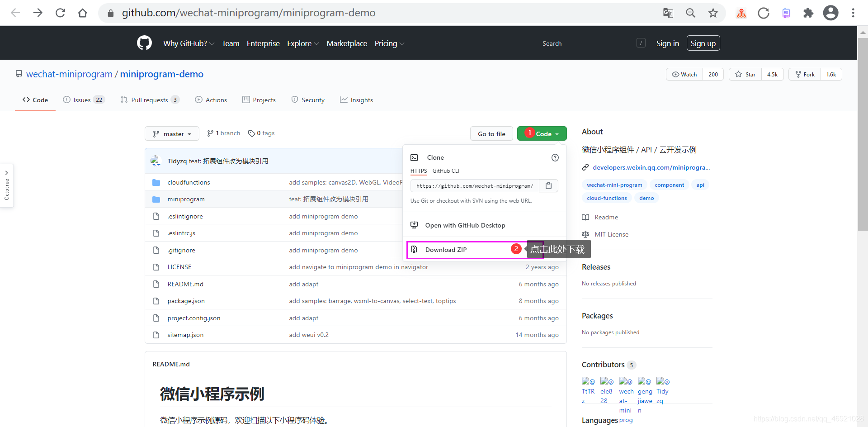Click the cloudfunctions folder icon
This screenshot has height=427, width=868.
click(x=156, y=182)
